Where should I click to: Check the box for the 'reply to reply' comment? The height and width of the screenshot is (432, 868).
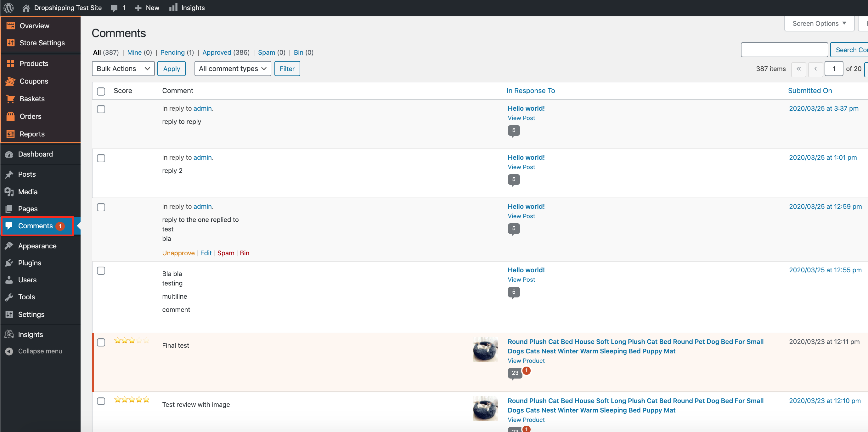pyautogui.click(x=101, y=109)
